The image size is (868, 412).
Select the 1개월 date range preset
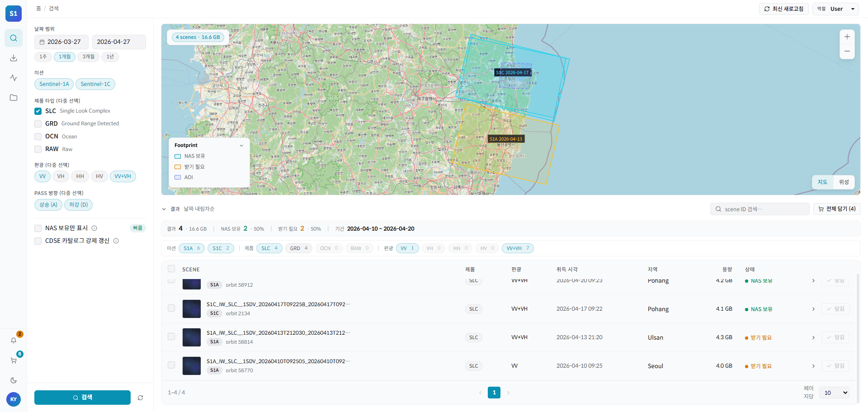[x=65, y=57]
